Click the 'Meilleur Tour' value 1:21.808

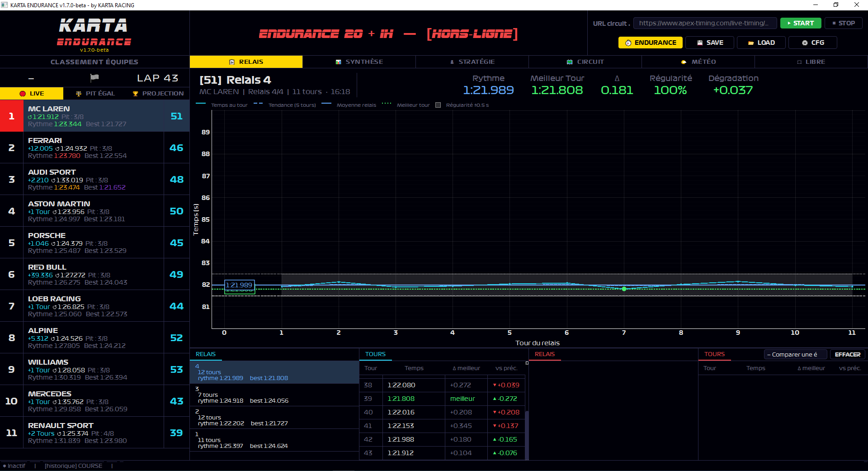557,90
